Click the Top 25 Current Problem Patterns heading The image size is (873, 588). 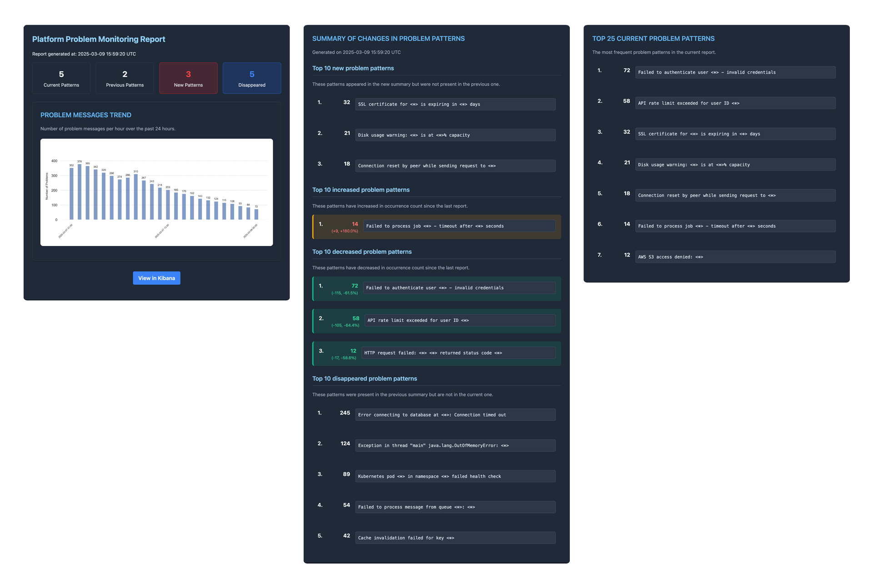click(653, 39)
